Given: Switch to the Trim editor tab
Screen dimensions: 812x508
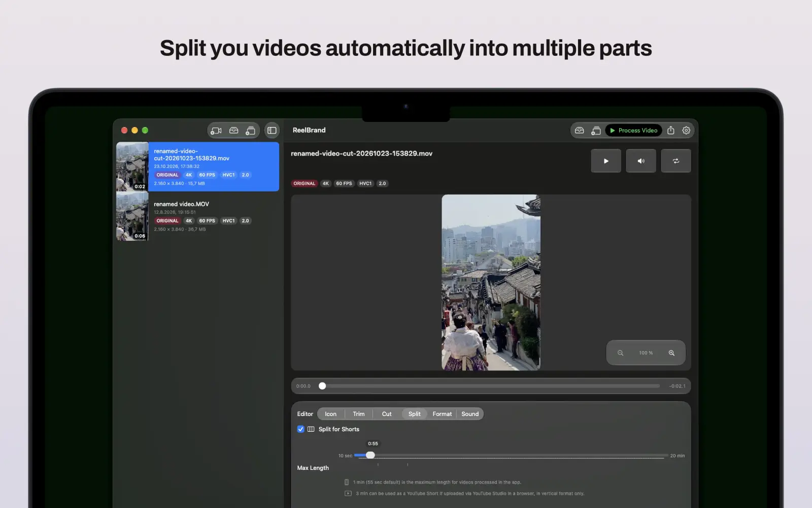Looking at the screenshot, I should 359,414.
